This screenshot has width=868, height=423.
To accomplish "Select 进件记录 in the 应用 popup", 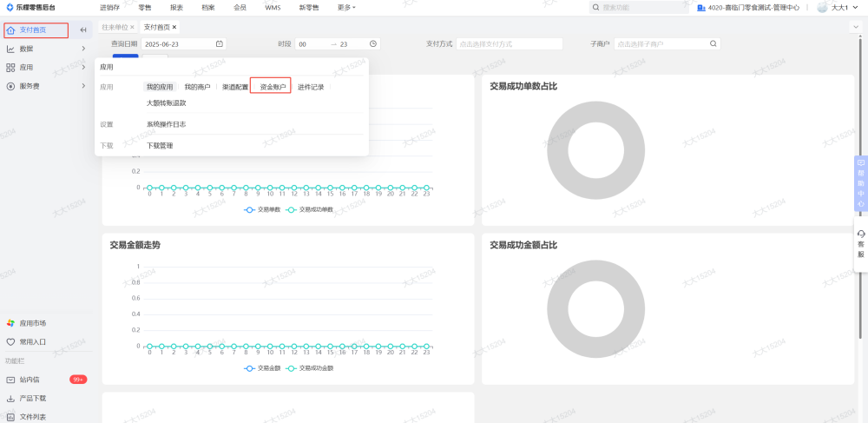I will pyautogui.click(x=311, y=87).
